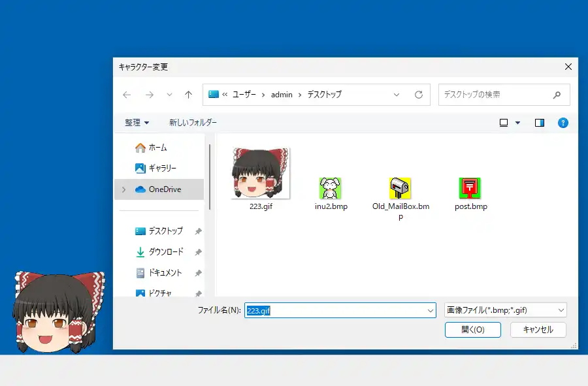
Task: Open ダウンロード quick access folder
Action: pyautogui.click(x=159, y=252)
